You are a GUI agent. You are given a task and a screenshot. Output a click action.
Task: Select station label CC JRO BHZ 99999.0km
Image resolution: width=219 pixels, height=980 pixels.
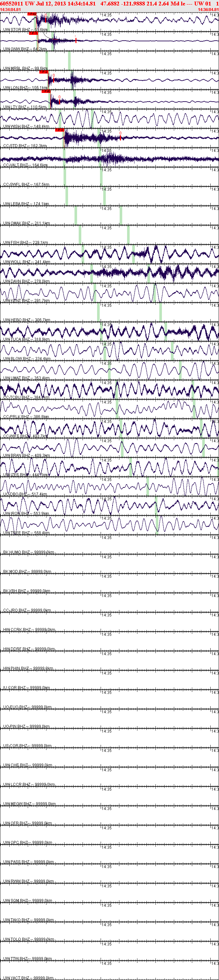click(27, 611)
